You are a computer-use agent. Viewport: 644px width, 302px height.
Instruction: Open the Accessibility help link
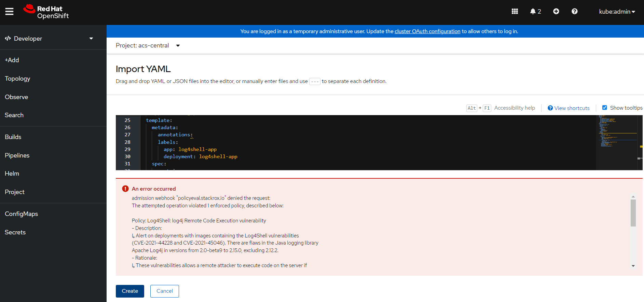coord(515,108)
